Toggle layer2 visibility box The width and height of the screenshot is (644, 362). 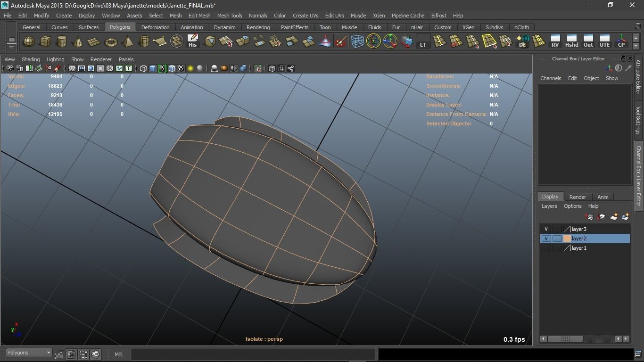point(546,239)
